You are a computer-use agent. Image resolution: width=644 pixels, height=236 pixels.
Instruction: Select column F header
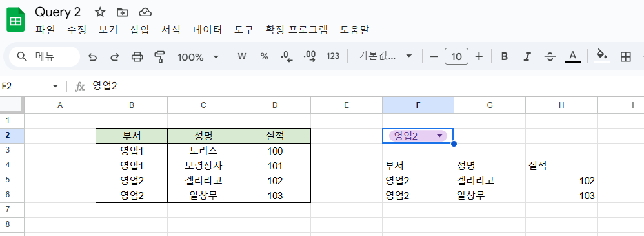(x=418, y=105)
